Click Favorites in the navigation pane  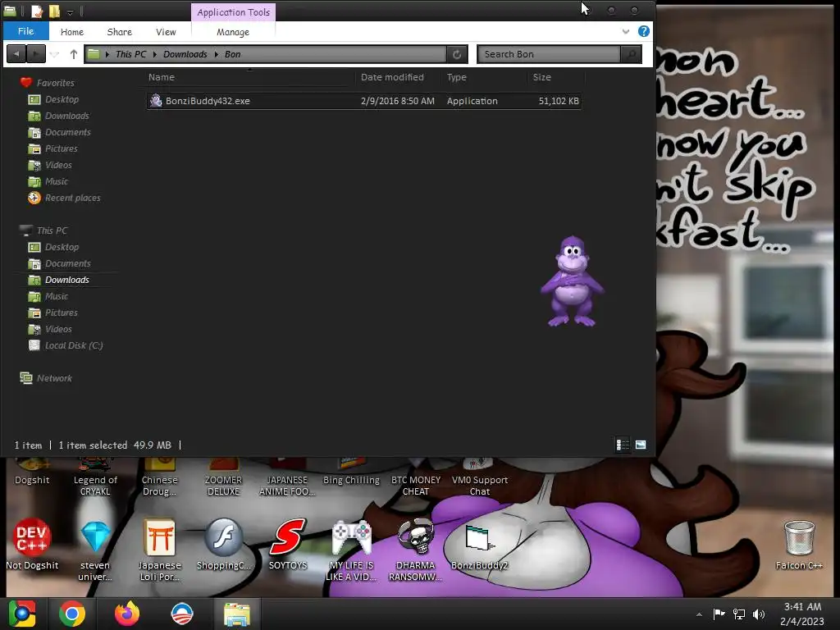click(55, 83)
